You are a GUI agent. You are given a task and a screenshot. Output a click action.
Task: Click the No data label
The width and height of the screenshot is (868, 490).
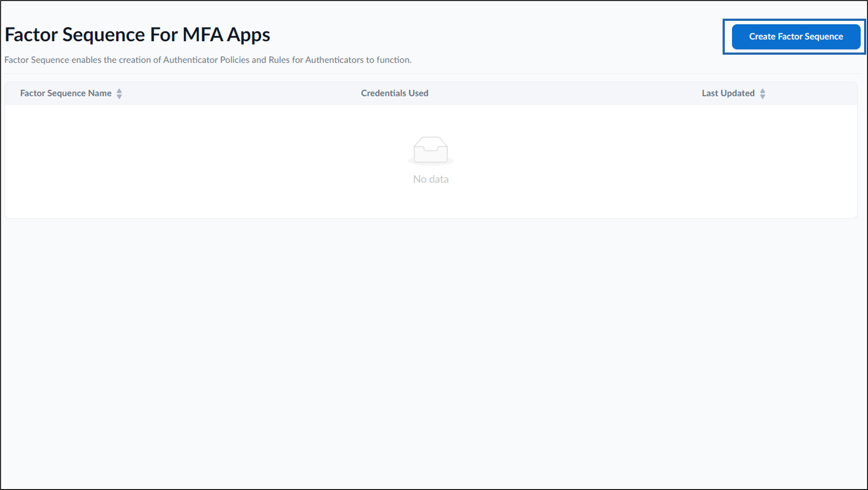pyautogui.click(x=431, y=179)
